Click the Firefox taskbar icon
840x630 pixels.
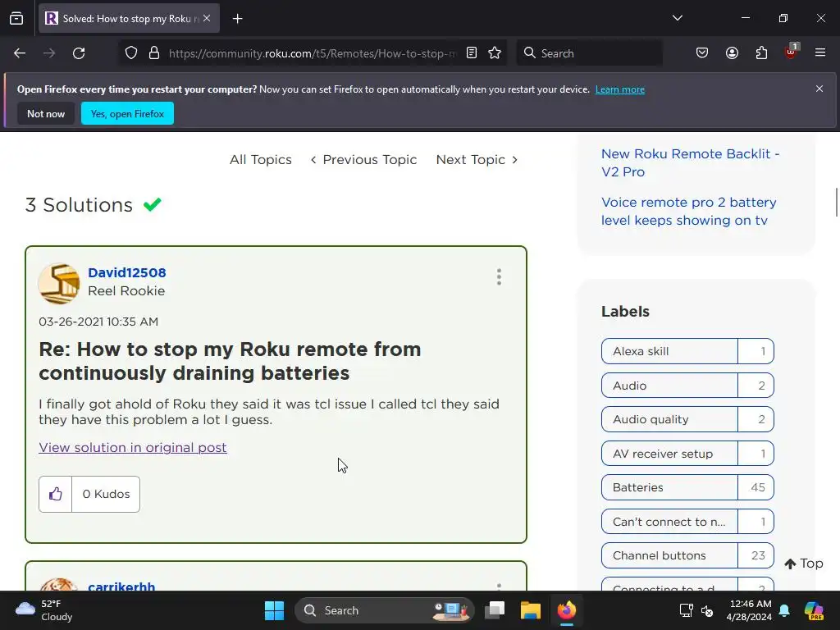coord(566,610)
